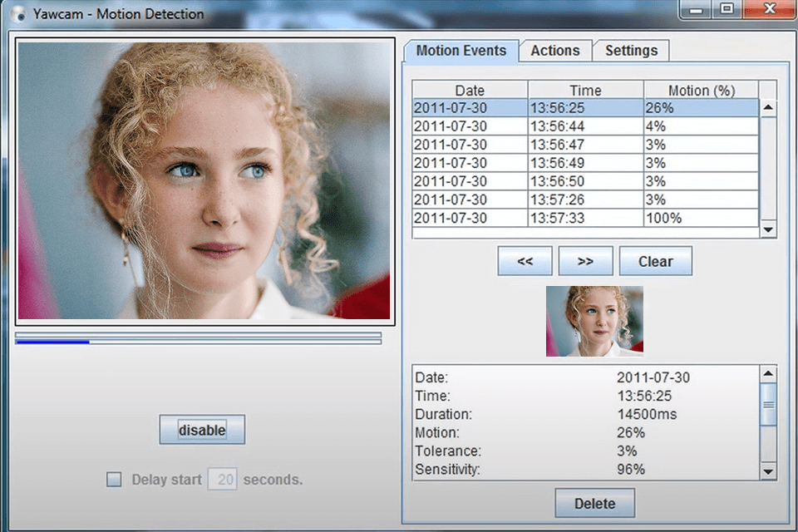Screen dimensions: 798x532
Task: Open the Settings tab
Action: click(631, 51)
